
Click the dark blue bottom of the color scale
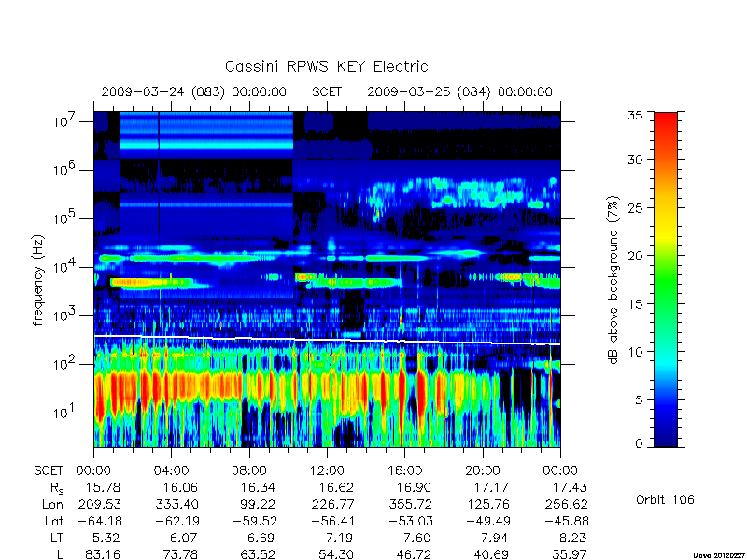coord(666,436)
